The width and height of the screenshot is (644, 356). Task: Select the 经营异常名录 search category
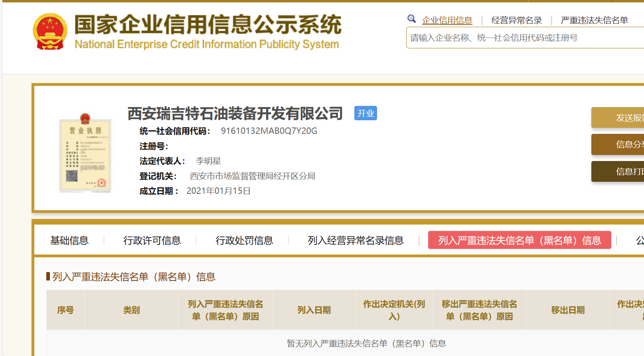tap(517, 20)
